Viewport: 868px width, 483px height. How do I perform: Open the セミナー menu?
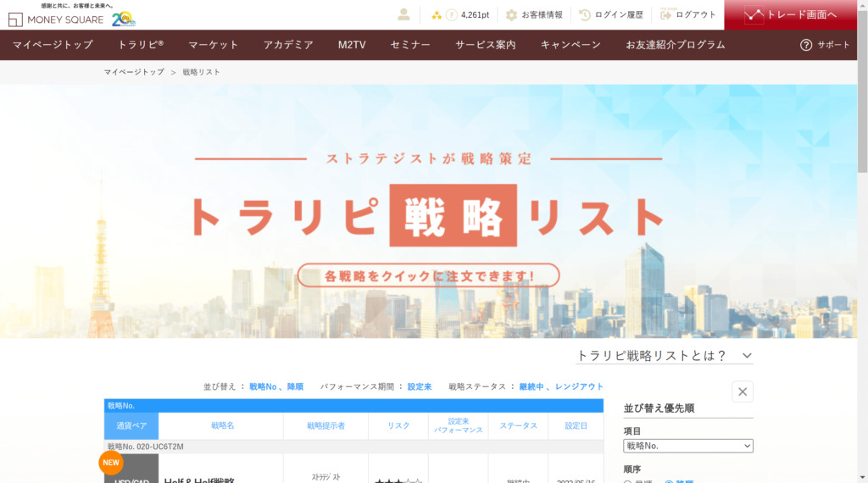click(x=410, y=45)
